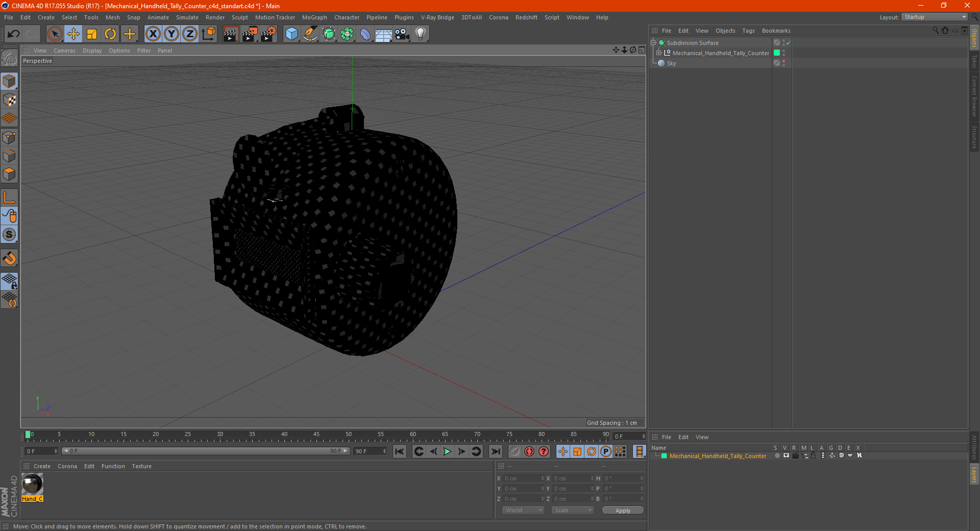This screenshot has width=980, height=531.
Task: Enable record active objects button
Action: [x=514, y=451]
